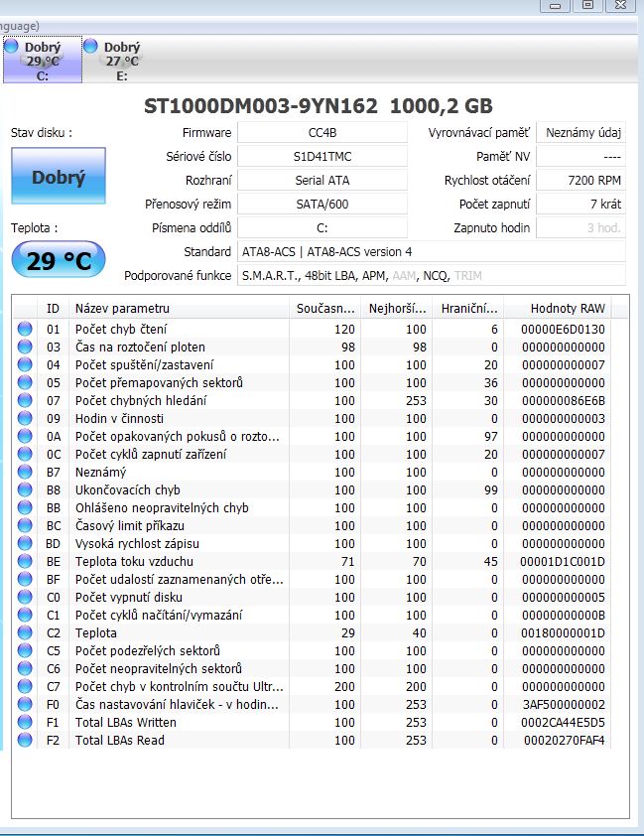The image size is (644, 836).
Task: Click the supported features field with S.M.A.R.T.
Action: [432, 276]
